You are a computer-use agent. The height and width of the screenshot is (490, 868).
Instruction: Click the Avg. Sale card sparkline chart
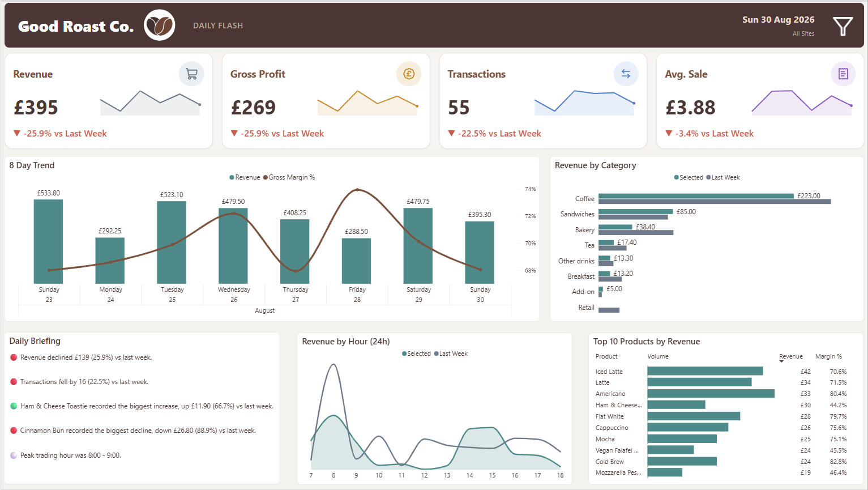point(802,103)
